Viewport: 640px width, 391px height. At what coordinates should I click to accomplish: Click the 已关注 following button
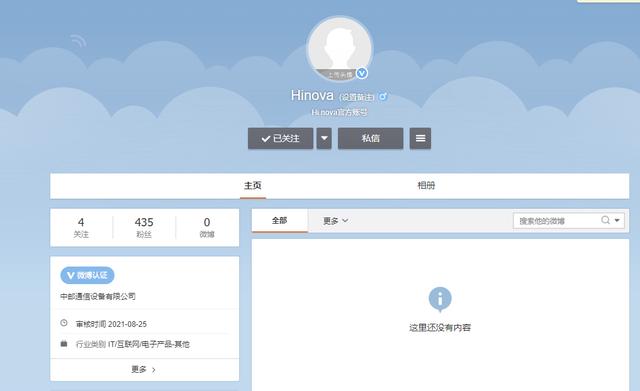coord(280,138)
